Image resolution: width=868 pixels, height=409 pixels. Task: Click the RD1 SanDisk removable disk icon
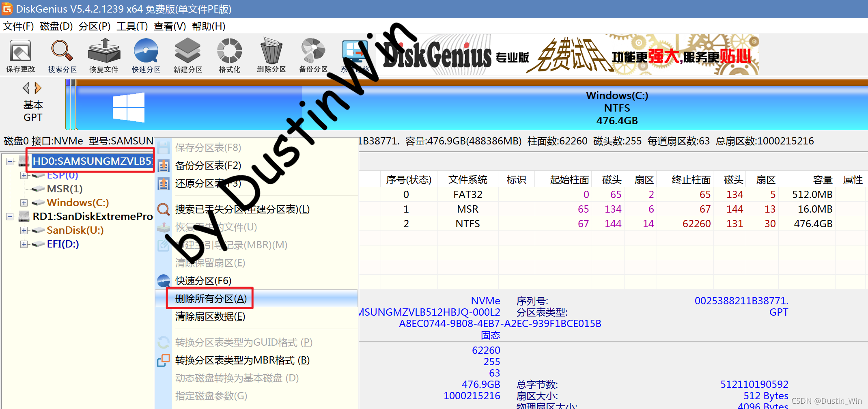(x=24, y=216)
